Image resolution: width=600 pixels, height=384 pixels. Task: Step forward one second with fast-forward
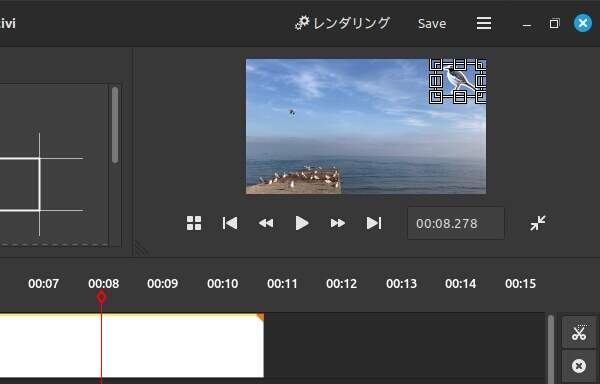coord(338,223)
